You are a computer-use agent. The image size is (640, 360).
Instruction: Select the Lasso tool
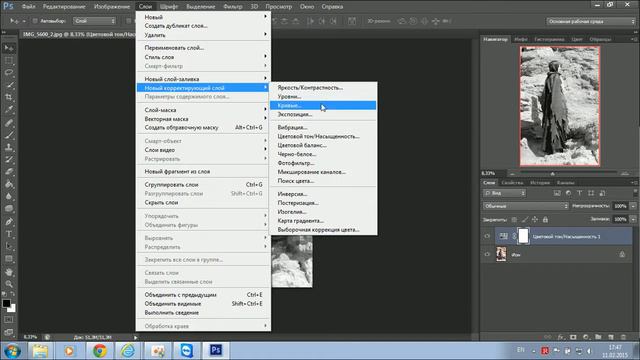(x=9, y=73)
